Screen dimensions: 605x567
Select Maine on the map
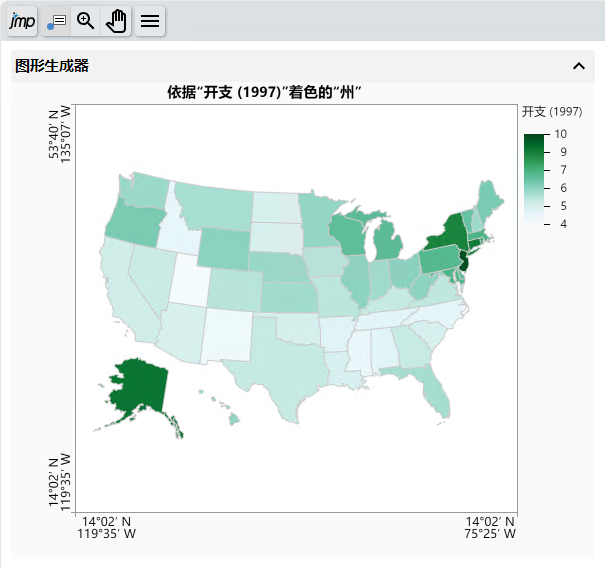tap(489, 199)
